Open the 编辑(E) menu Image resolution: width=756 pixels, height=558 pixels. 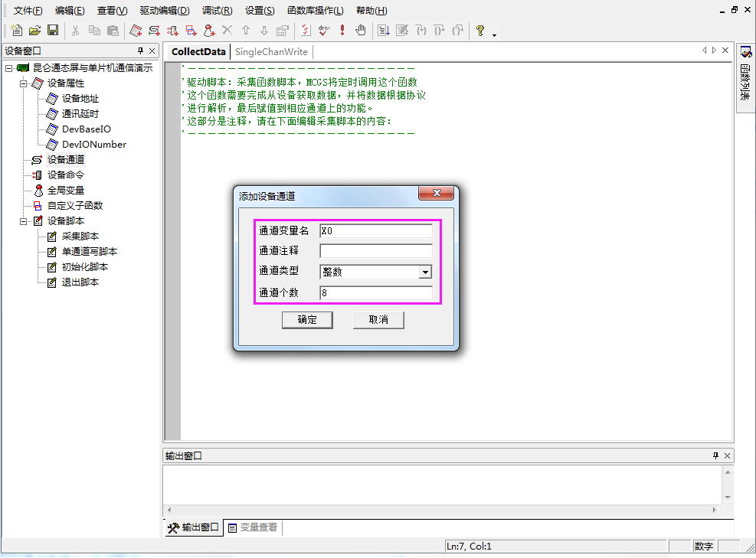(70, 11)
